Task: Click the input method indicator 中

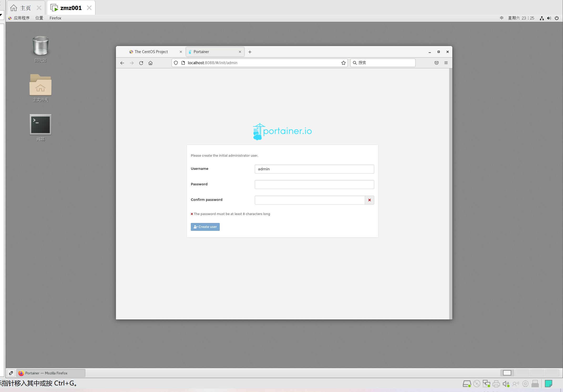Action: point(501,18)
